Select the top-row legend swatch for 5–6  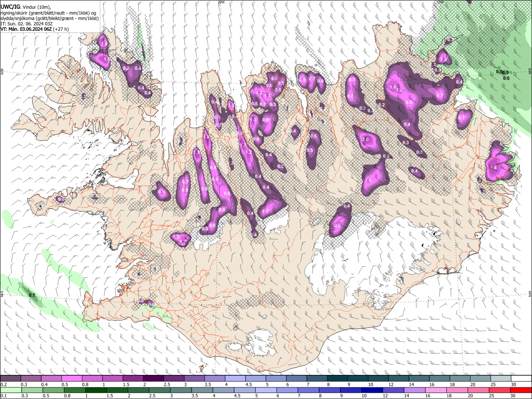(276, 379)
